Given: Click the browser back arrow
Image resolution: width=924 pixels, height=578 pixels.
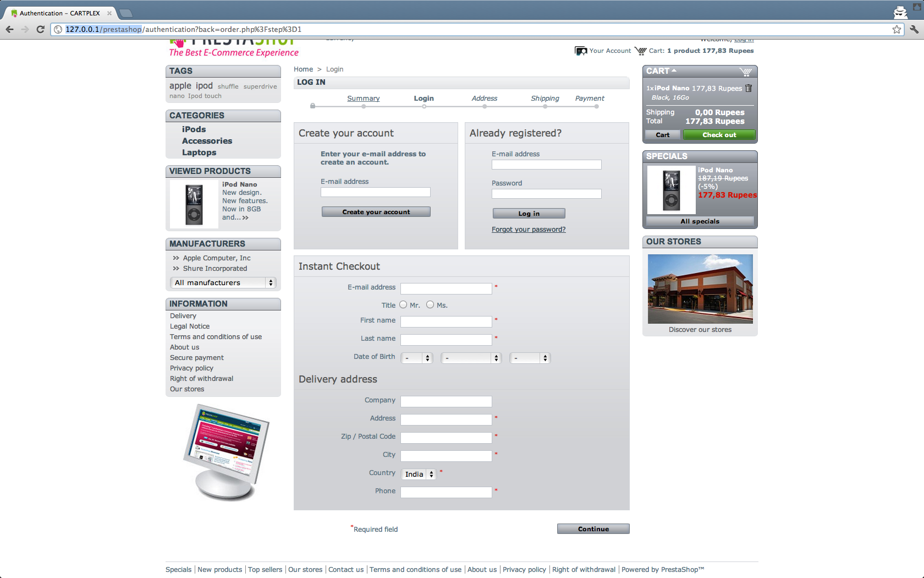Looking at the screenshot, I should [x=9, y=29].
